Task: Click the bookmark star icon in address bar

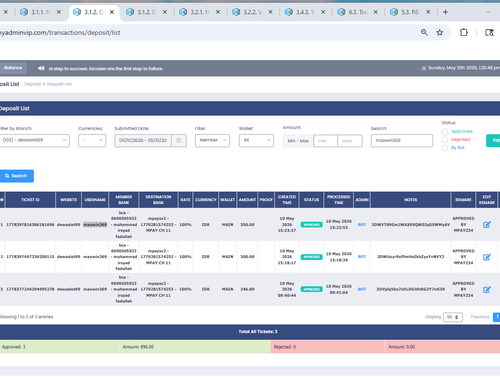Action: [440, 32]
